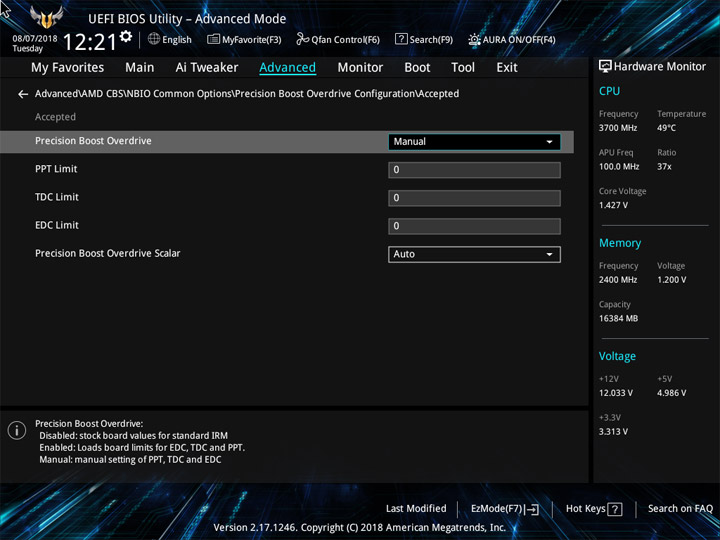Screen dimensions: 720x540
Task: Click the info icon in the help panel
Action: pyautogui.click(x=17, y=431)
